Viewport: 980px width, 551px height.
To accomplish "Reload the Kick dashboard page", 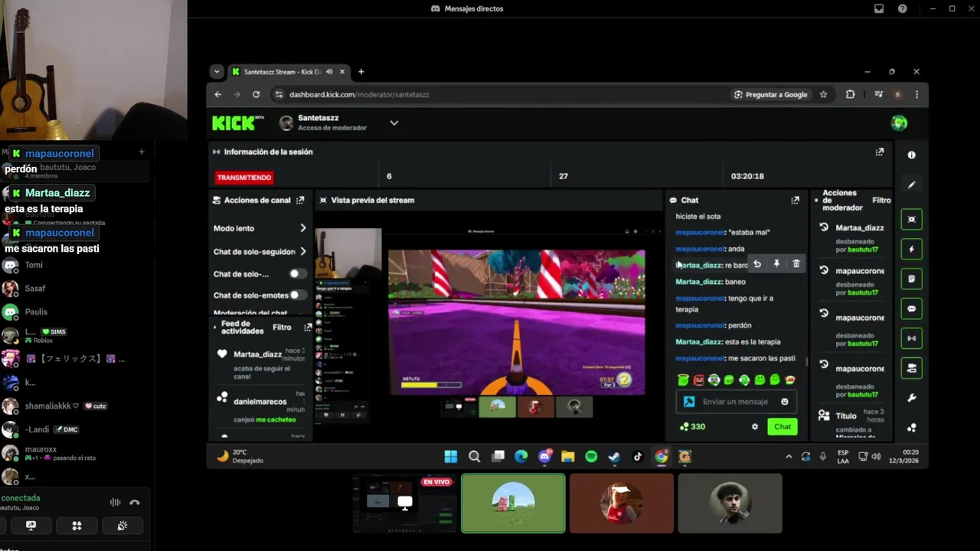I will coord(256,94).
